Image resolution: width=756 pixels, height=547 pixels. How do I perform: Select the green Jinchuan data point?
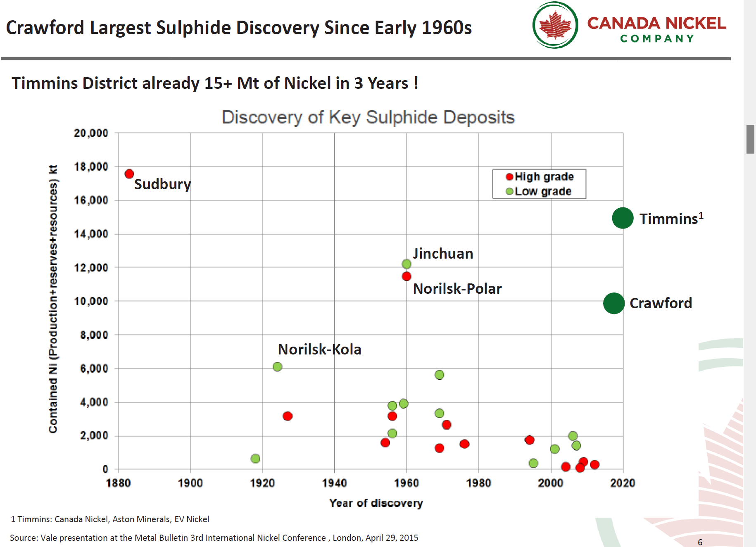[407, 264]
